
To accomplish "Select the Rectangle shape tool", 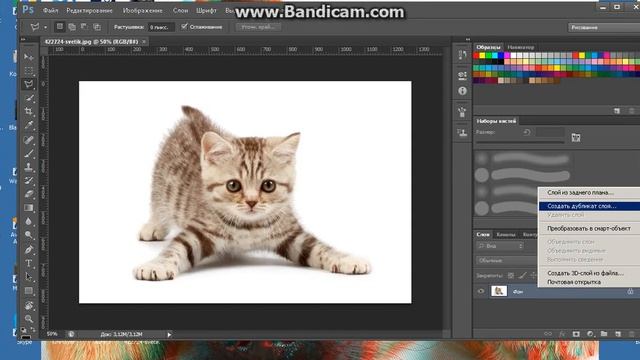I will point(28,291).
